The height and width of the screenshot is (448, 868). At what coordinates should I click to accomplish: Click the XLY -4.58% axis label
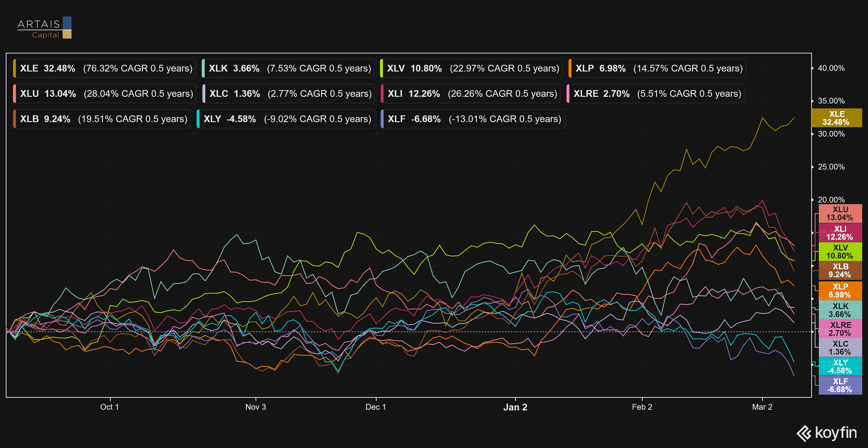[840, 367]
